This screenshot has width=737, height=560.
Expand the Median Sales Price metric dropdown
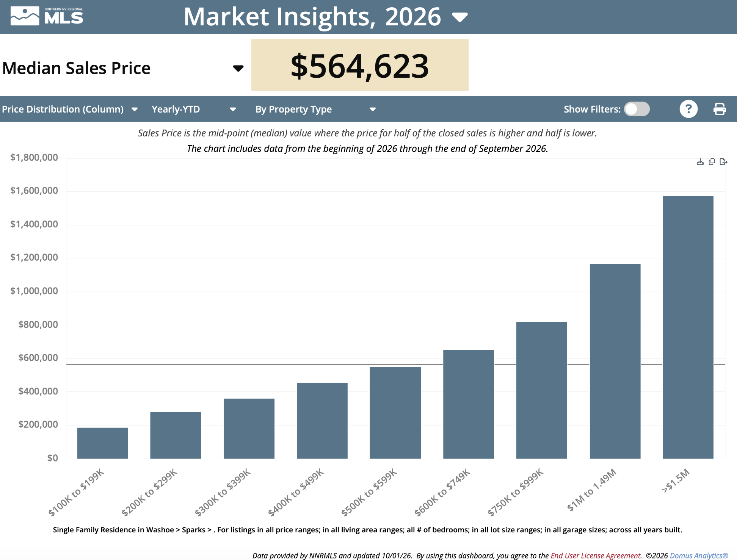point(238,68)
